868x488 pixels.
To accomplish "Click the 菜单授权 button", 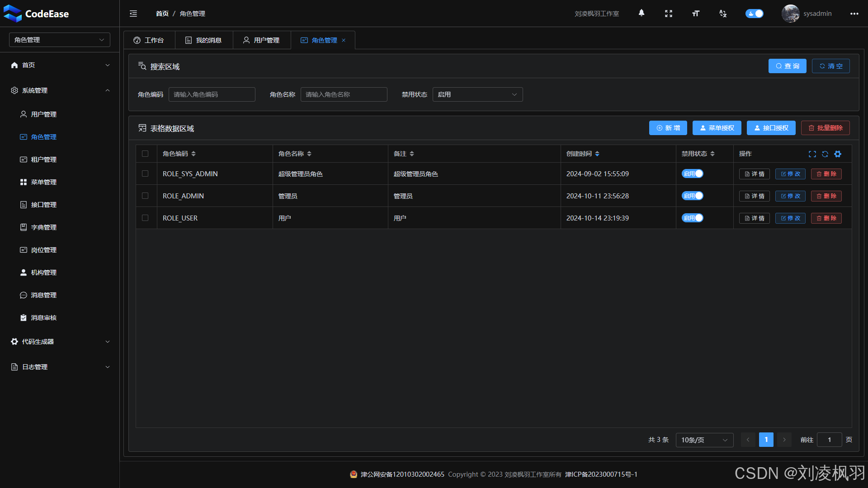I will (x=717, y=128).
